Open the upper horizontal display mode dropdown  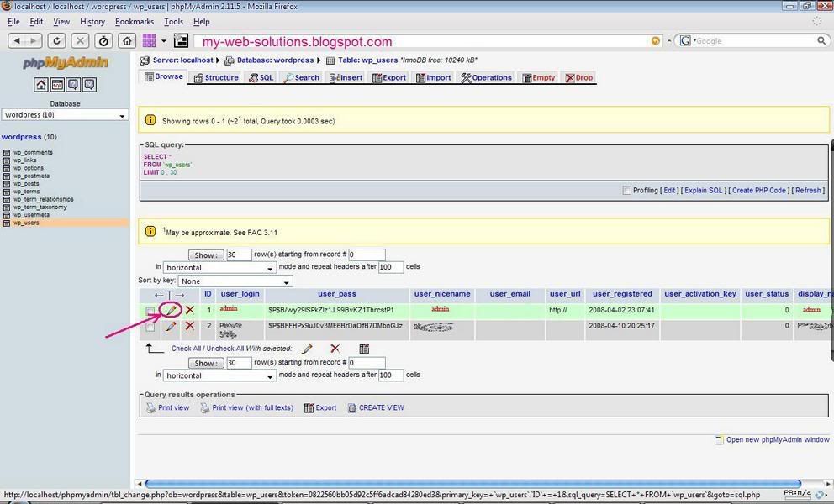(x=219, y=267)
